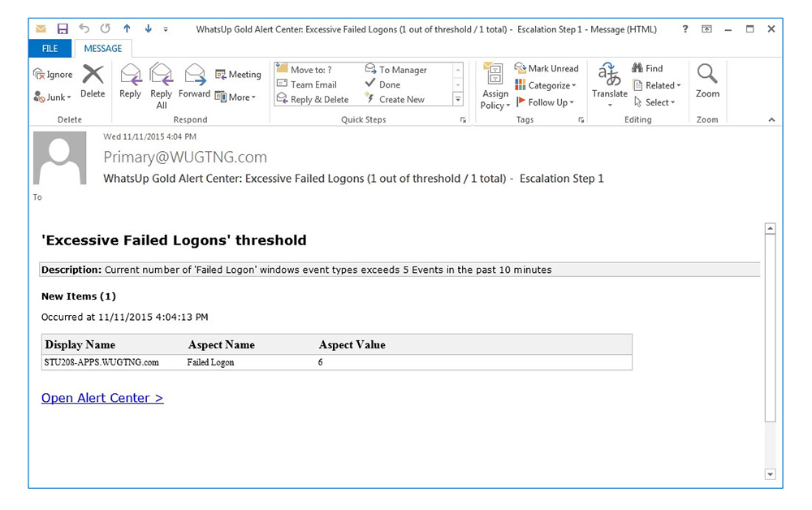Mark this message as Unread
The image size is (812, 510).
point(546,68)
